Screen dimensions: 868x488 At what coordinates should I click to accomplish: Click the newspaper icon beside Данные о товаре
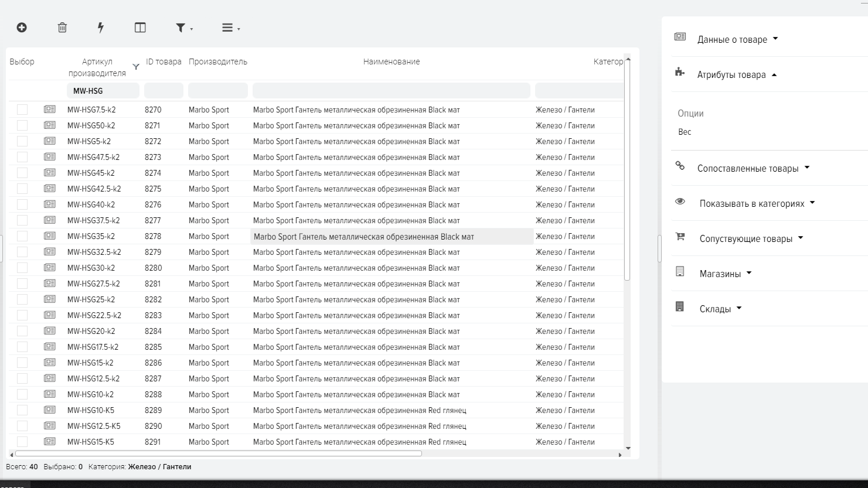pyautogui.click(x=680, y=37)
